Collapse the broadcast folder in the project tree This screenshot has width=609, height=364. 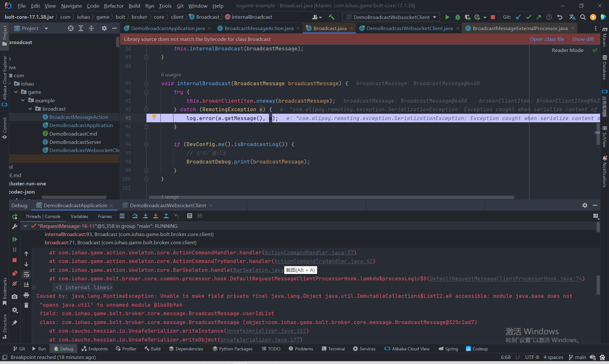click(x=30, y=109)
